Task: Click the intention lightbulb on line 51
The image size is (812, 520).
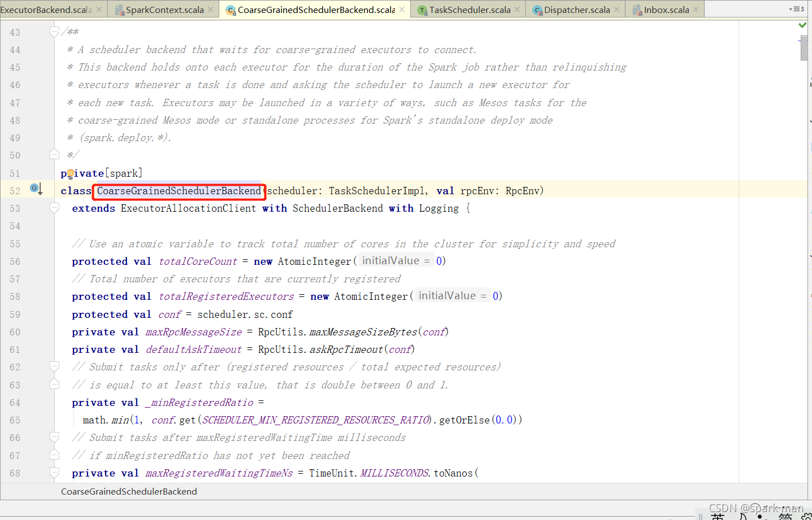Action: click(x=70, y=173)
